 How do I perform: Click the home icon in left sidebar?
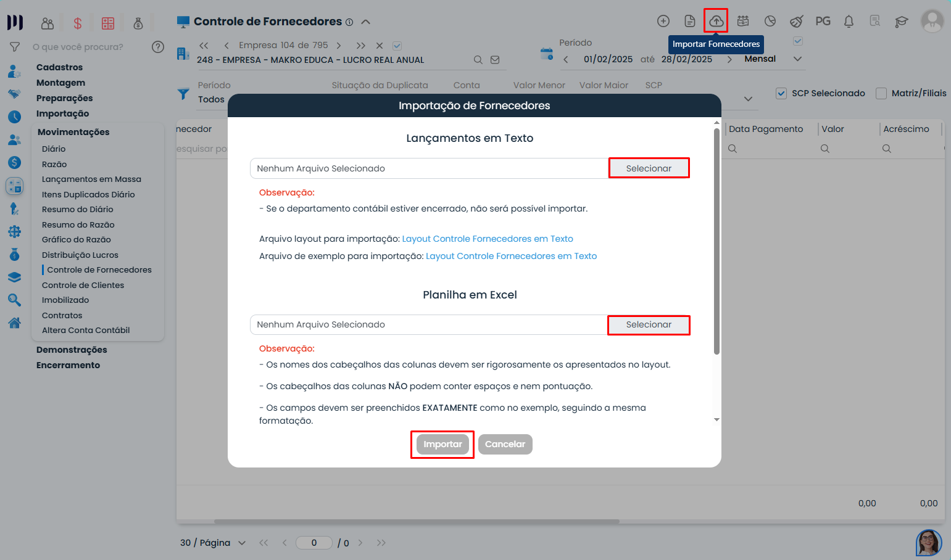pos(14,323)
